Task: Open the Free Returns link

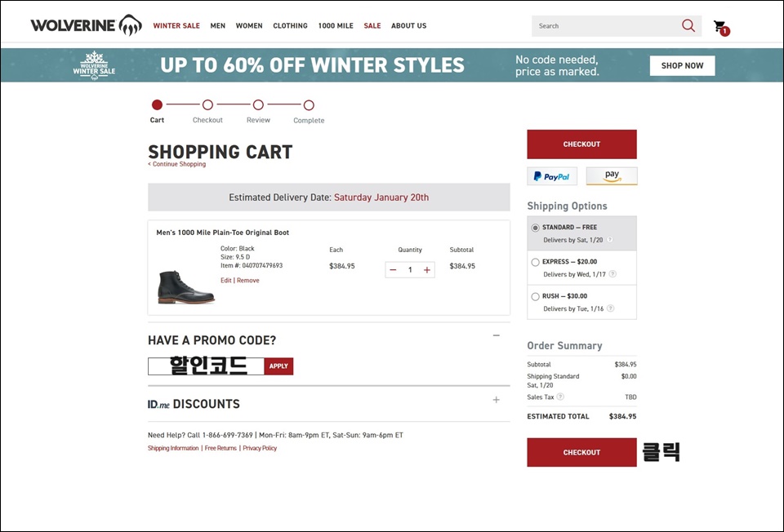Action: (x=220, y=448)
